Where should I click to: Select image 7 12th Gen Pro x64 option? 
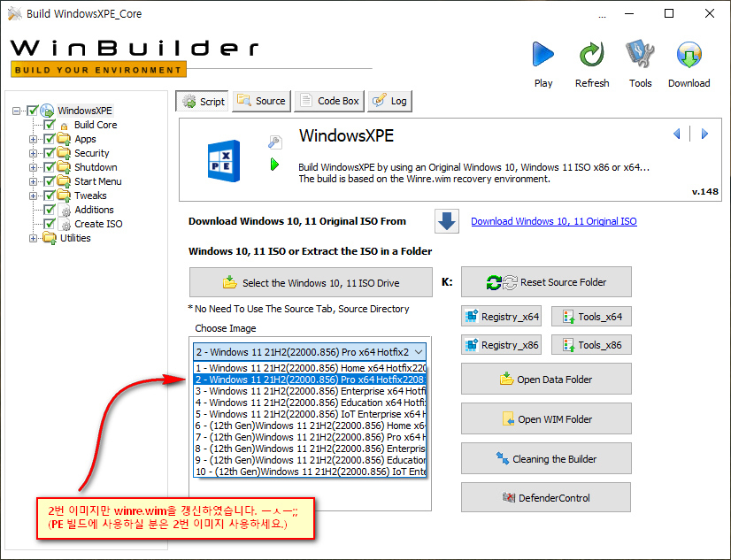point(310,437)
